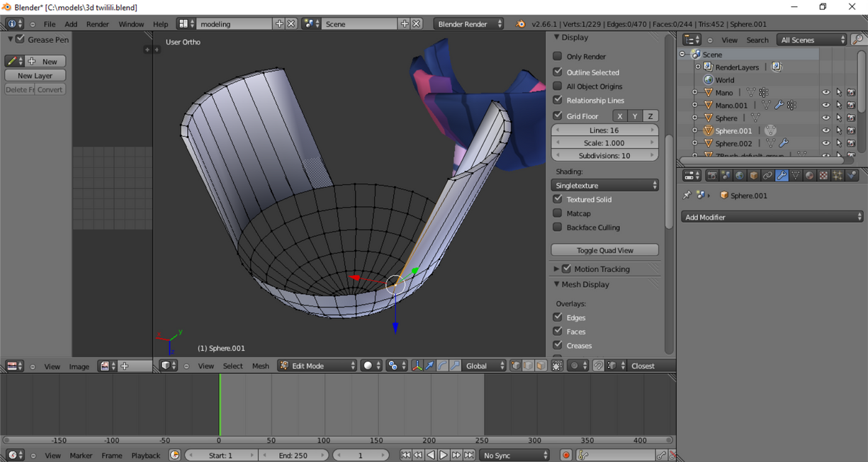Click the Toggle Quad View button
The width and height of the screenshot is (868, 462).
coord(605,250)
